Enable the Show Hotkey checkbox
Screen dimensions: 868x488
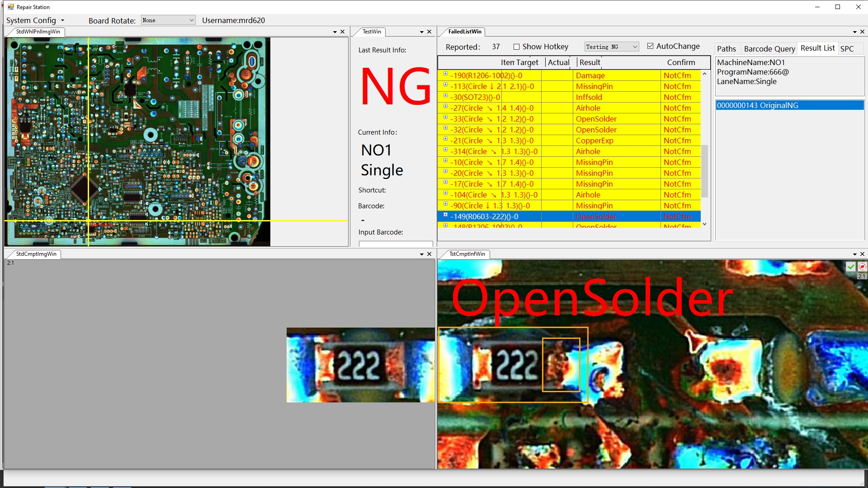point(516,47)
